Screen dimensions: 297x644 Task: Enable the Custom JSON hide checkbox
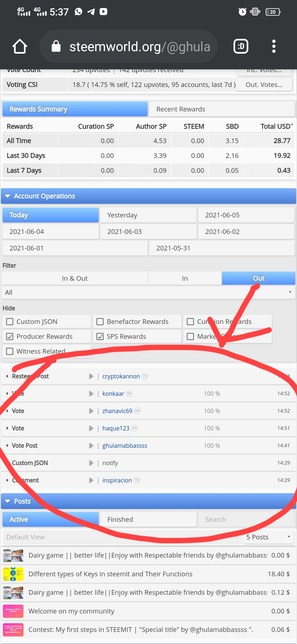pyautogui.click(x=10, y=322)
